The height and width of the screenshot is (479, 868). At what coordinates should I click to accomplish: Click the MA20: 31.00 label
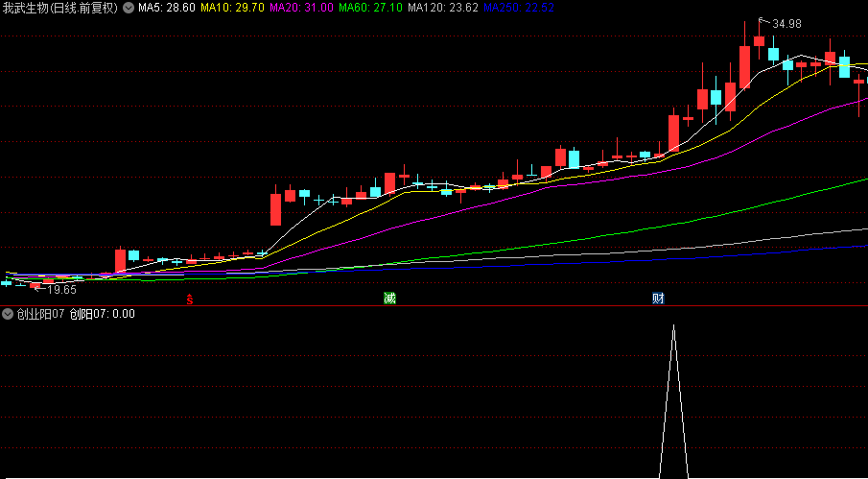pos(302,9)
